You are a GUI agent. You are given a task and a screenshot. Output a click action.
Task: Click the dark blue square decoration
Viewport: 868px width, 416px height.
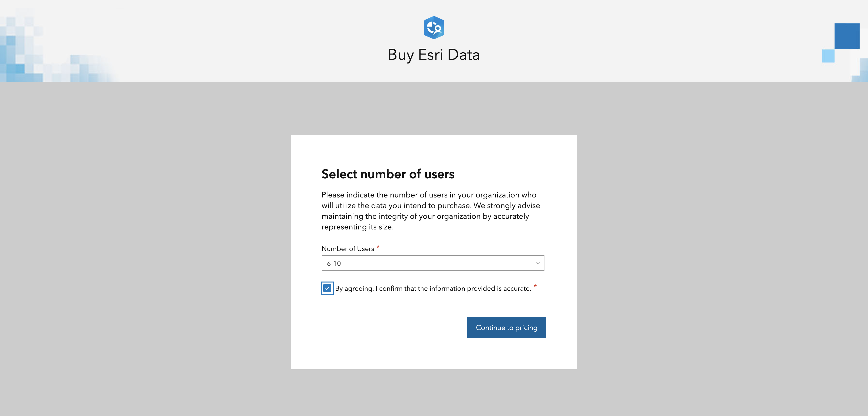[846, 36]
